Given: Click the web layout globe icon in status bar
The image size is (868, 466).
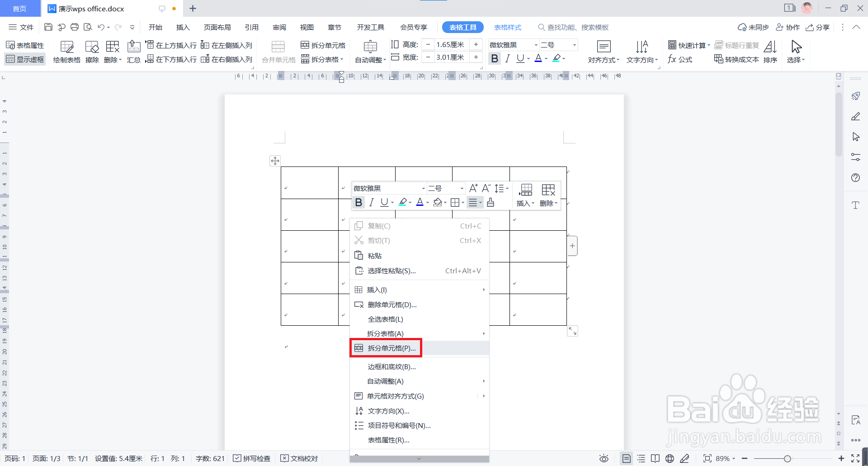Looking at the screenshot, I should pos(670,459).
